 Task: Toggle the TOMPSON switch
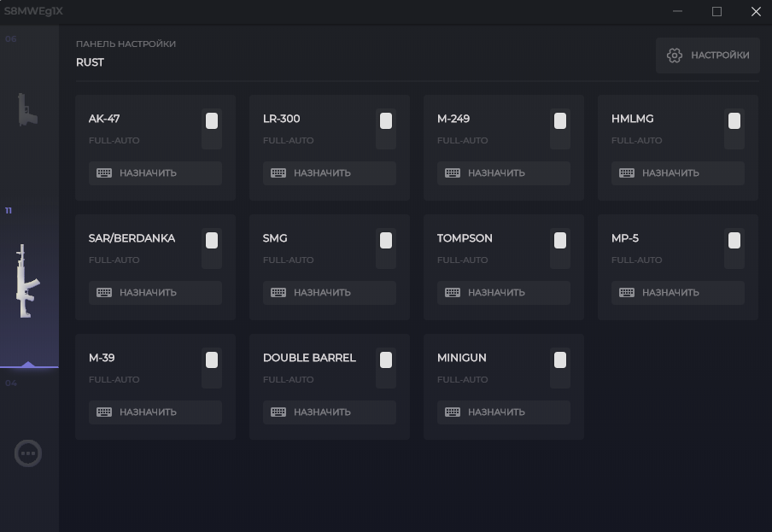560,248
